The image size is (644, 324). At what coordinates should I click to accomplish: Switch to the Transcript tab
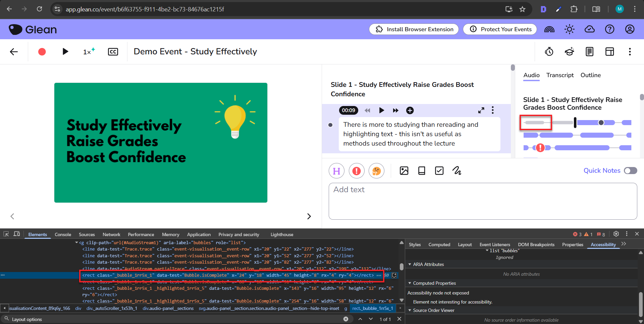pyautogui.click(x=560, y=75)
